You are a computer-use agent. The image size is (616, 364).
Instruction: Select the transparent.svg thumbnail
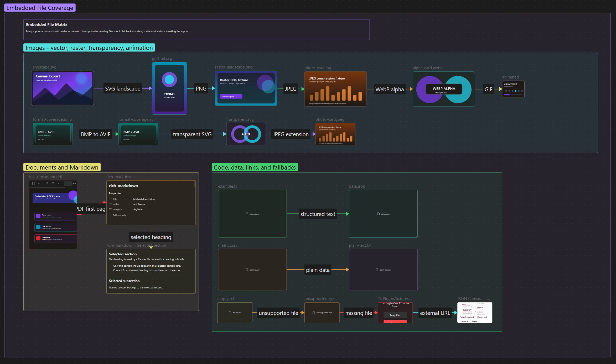click(246, 134)
